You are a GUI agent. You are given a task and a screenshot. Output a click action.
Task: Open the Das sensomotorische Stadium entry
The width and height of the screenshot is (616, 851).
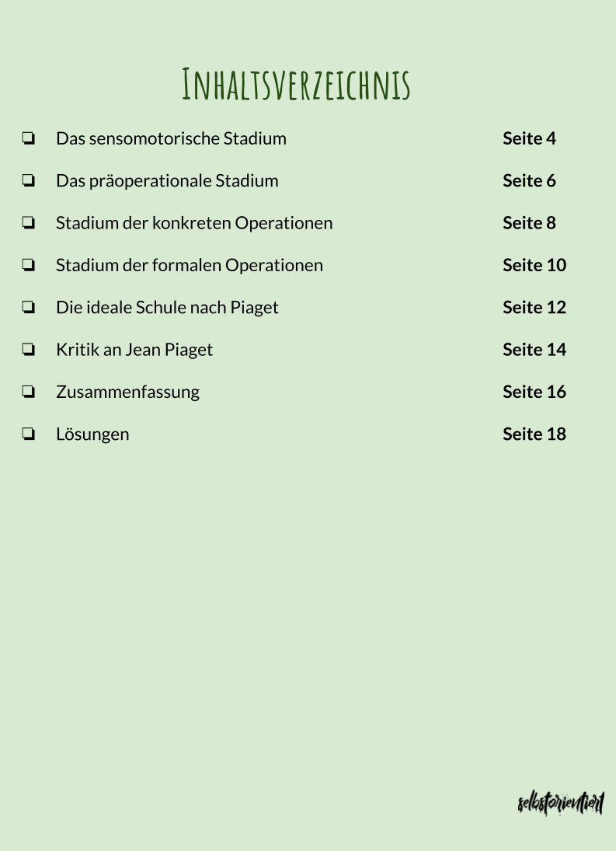pos(171,138)
